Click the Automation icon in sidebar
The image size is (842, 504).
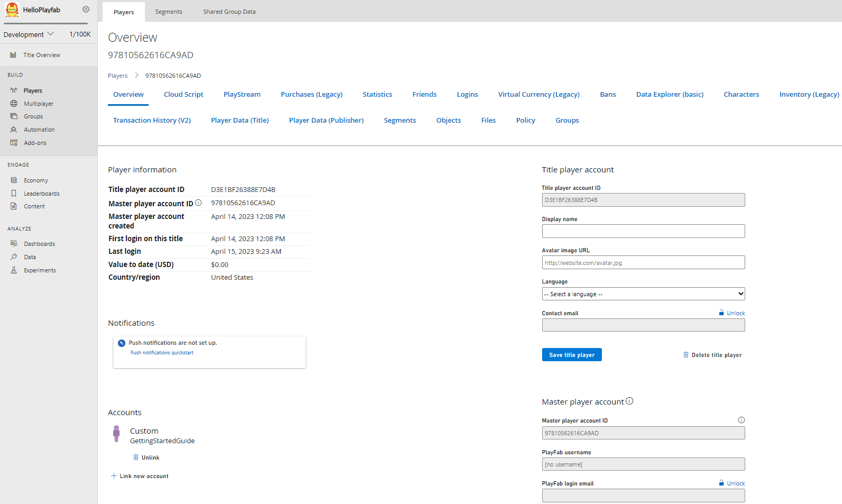pyautogui.click(x=14, y=130)
